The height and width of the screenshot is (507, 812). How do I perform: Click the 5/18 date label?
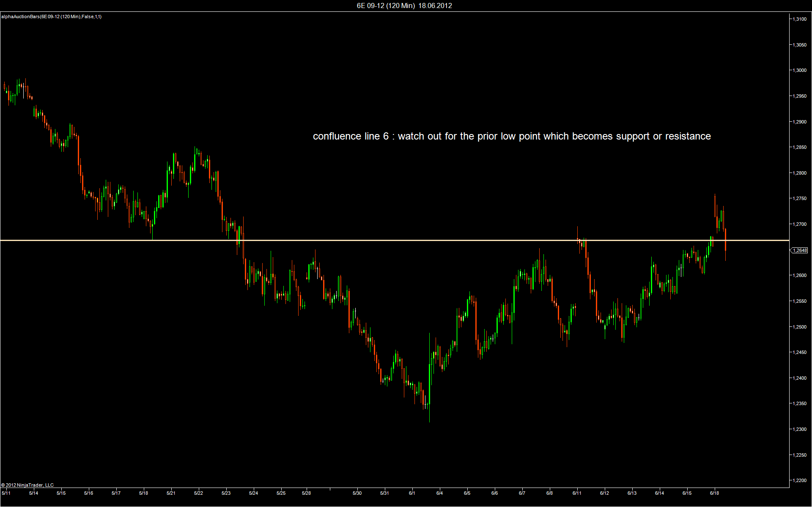click(x=143, y=493)
